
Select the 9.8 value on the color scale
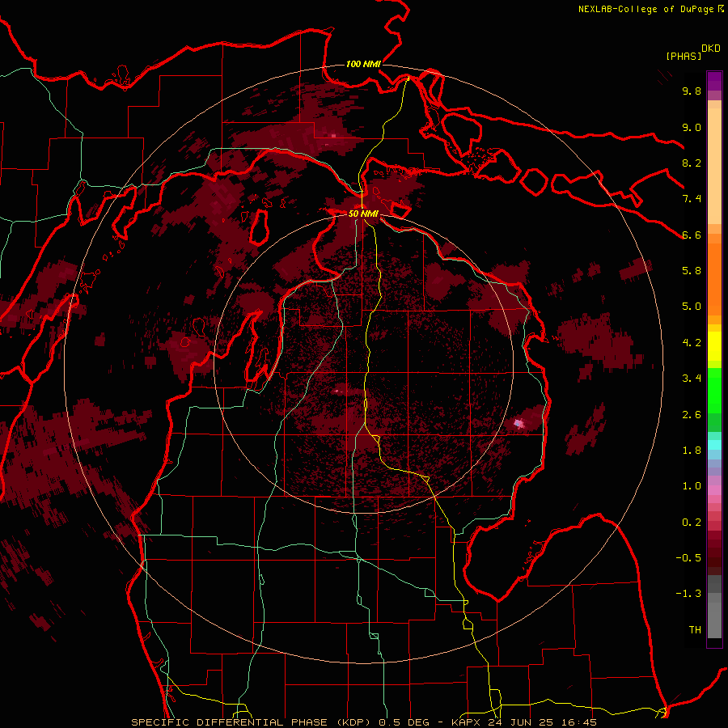click(692, 91)
